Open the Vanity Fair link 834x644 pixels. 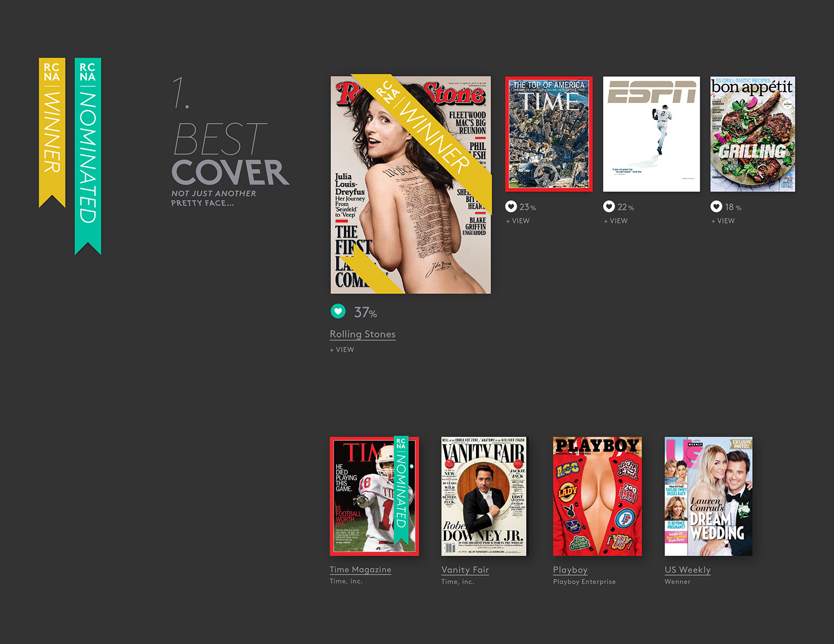(465, 570)
